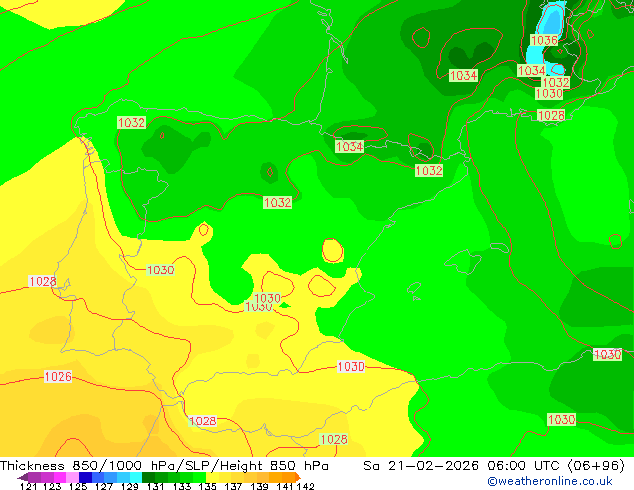This screenshot has width=634, height=490.
Task: Click the legend value 123
Action: click(x=52, y=486)
